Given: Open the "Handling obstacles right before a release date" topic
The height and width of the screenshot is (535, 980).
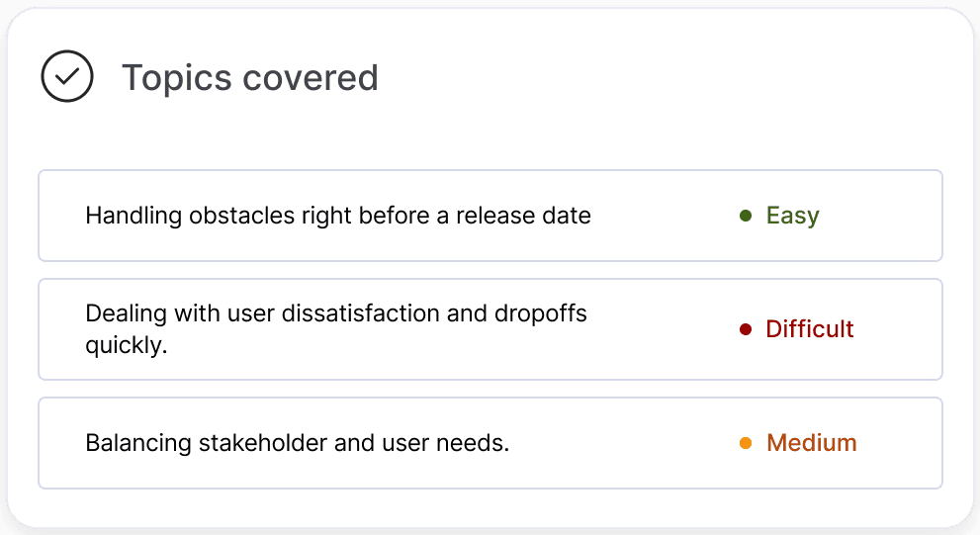Looking at the screenshot, I should coord(338,216).
